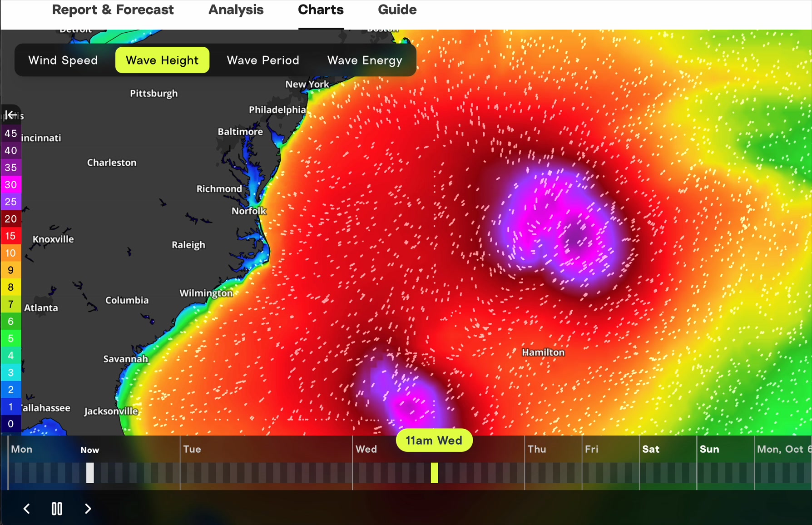
Task: Click the Raleigh map label
Action: 188,245
